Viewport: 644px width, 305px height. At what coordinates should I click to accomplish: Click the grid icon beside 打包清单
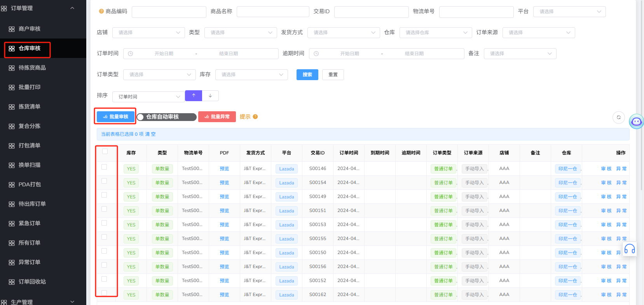[x=12, y=146]
